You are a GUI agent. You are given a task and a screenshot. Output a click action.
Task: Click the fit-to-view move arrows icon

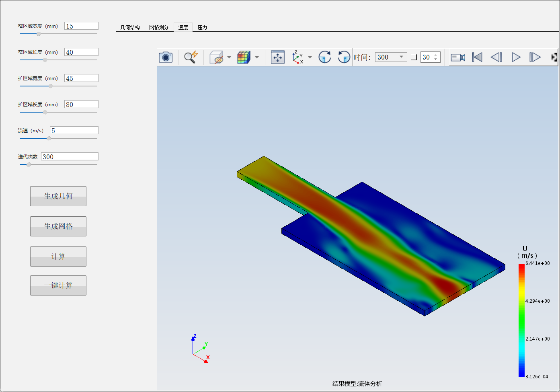tap(278, 57)
